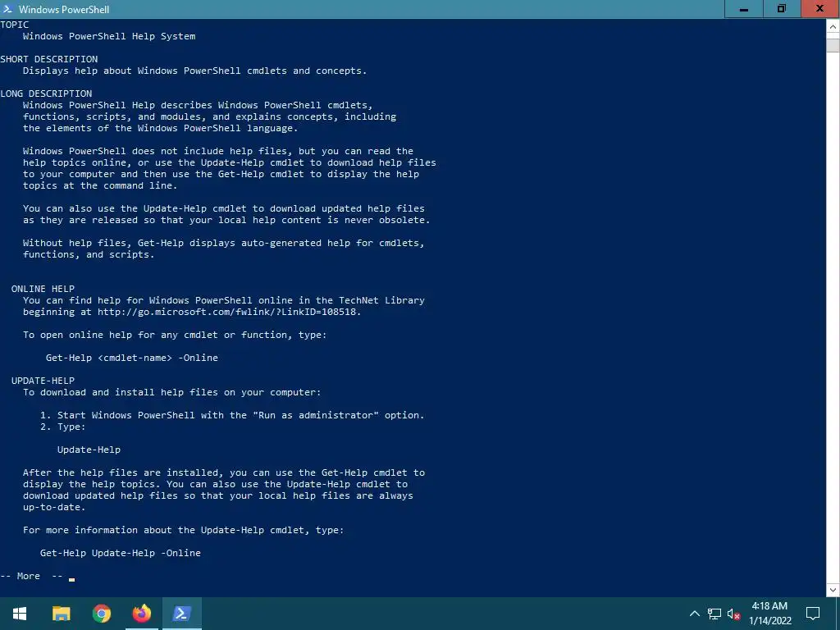Image resolution: width=840 pixels, height=630 pixels.
Task: Click 'functions, and scripts.' line
Action: (89, 254)
